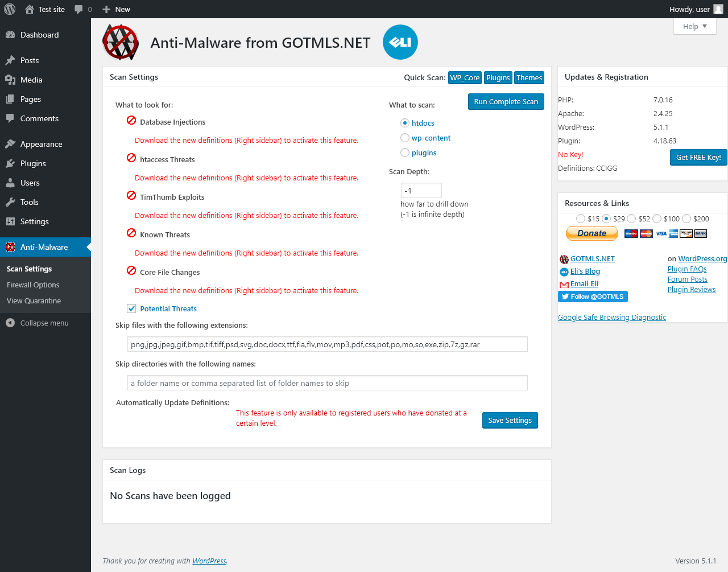
Task: Expand the Help dropdown tab
Action: (x=695, y=26)
